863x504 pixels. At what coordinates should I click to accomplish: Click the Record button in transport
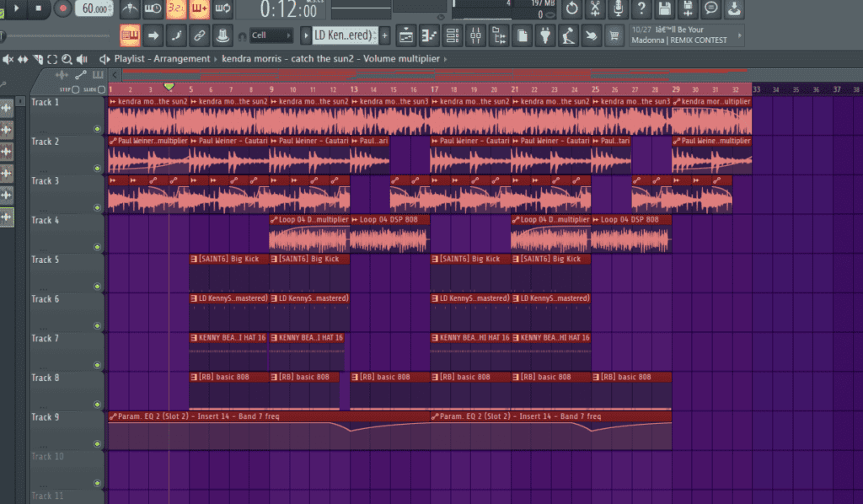(63, 8)
